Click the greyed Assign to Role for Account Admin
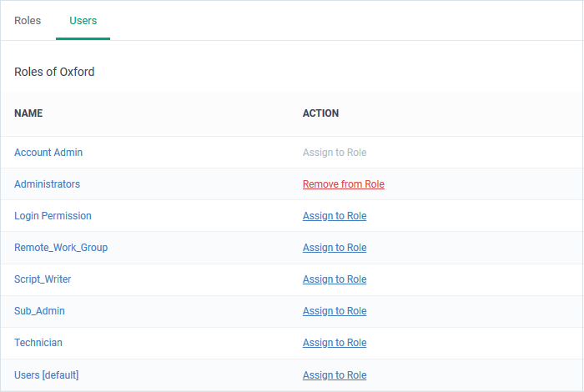 335,153
